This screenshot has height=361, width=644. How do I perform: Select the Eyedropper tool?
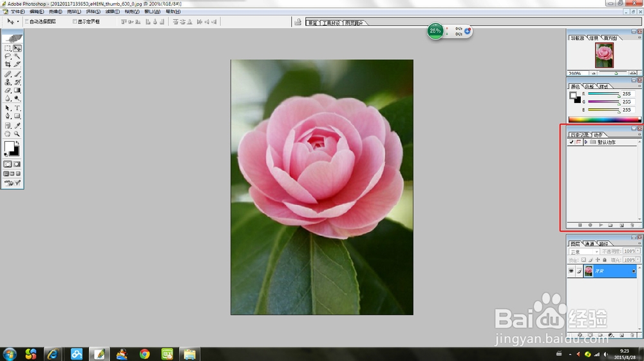click(17, 126)
